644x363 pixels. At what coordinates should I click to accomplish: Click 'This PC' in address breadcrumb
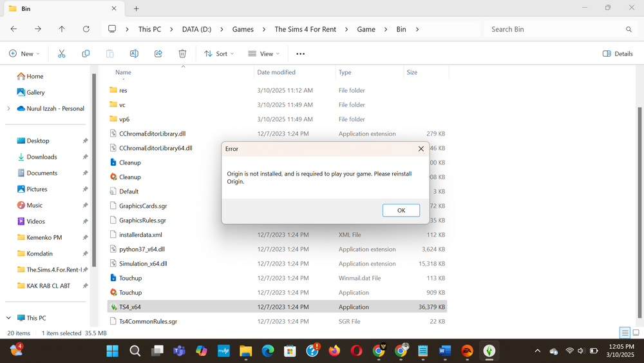(149, 29)
